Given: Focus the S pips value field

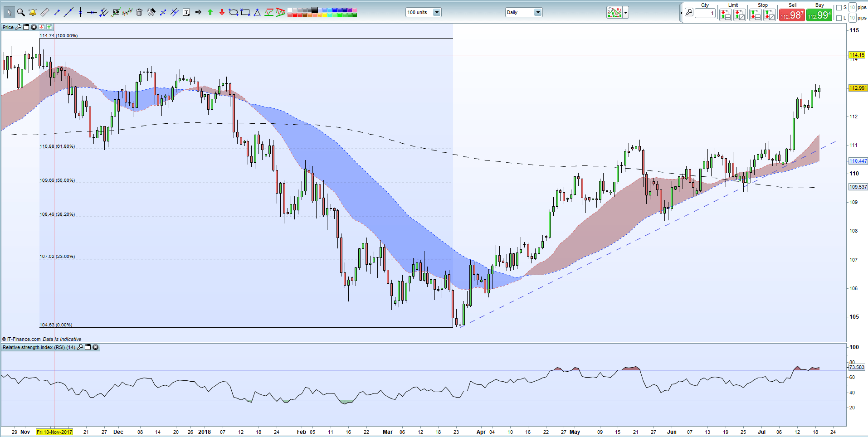Looking at the screenshot, I should (x=853, y=7).
